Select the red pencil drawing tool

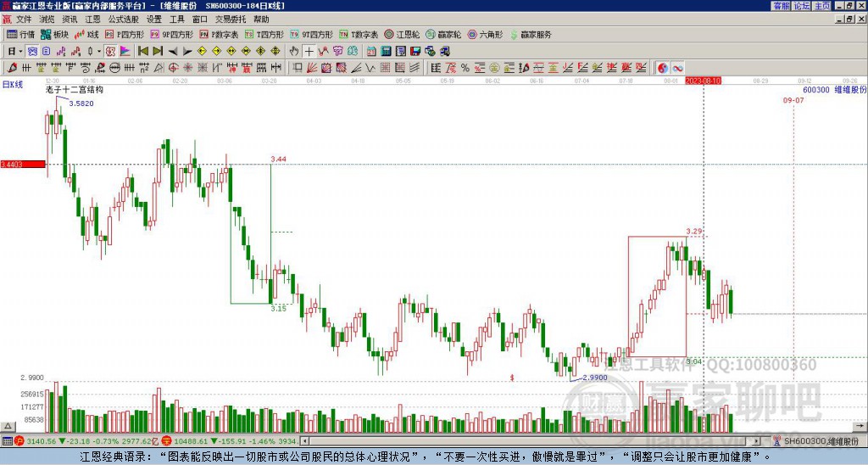pyautogui.click(x=12, y=68)
